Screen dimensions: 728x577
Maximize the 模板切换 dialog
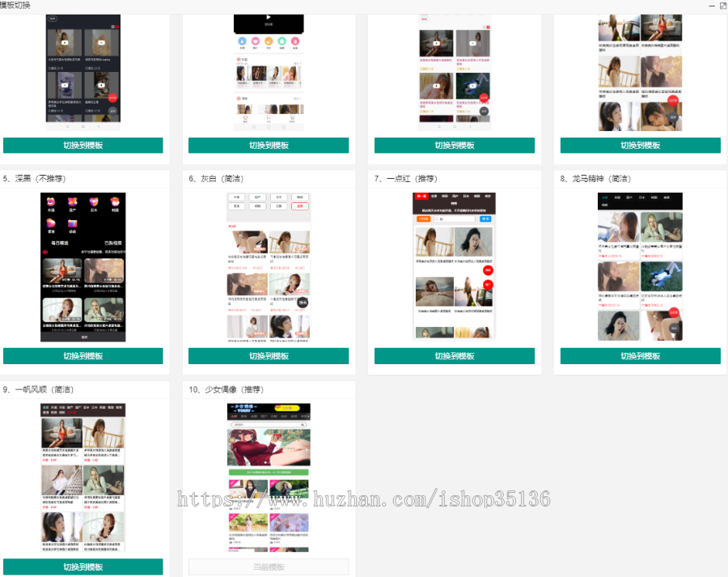(723, 6)
